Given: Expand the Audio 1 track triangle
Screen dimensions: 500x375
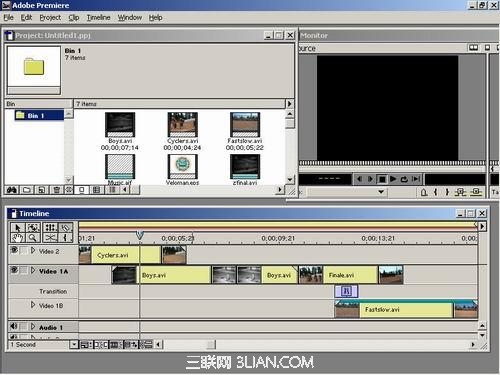Looking at the screenshot, I should tap(33, 327).
